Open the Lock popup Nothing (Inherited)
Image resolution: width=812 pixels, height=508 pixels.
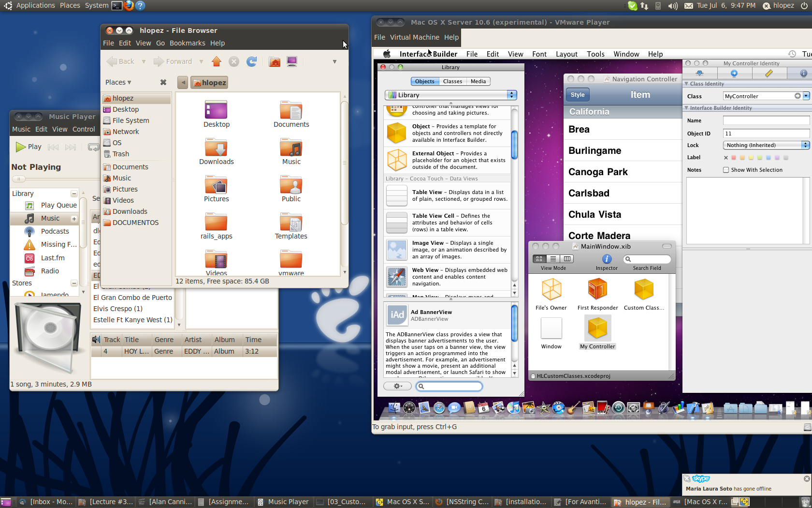(766, 145)
